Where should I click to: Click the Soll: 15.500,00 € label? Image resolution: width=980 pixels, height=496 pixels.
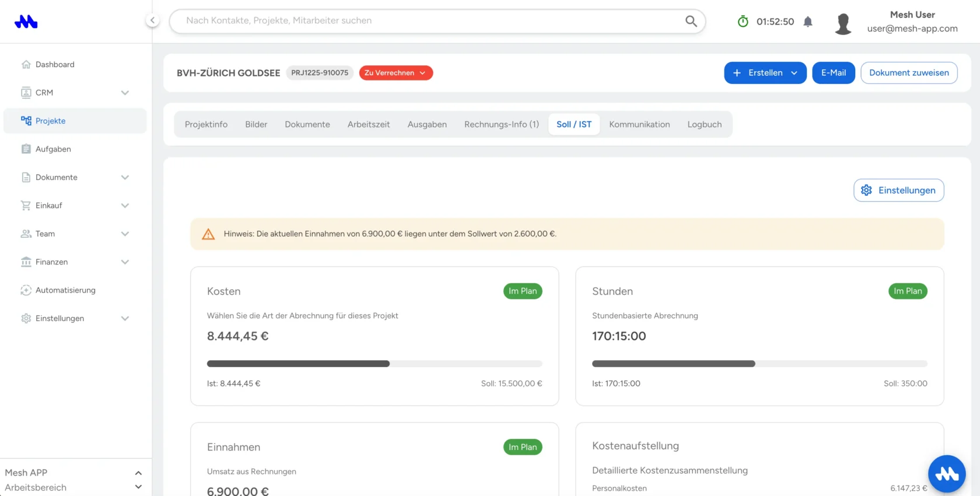pos(512,384)
